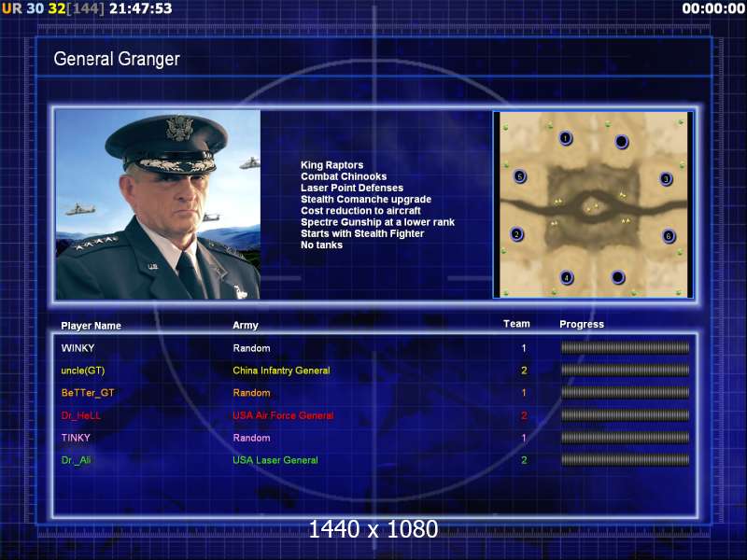Click the 'Stealth Comanche upgrade' line
747x560 pixels.
[366, 199]
